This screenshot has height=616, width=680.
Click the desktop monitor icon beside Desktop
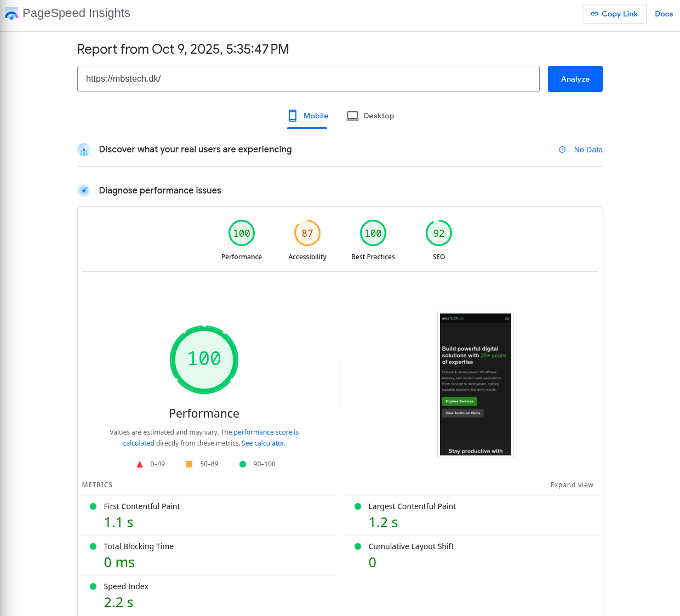point(352,116)
